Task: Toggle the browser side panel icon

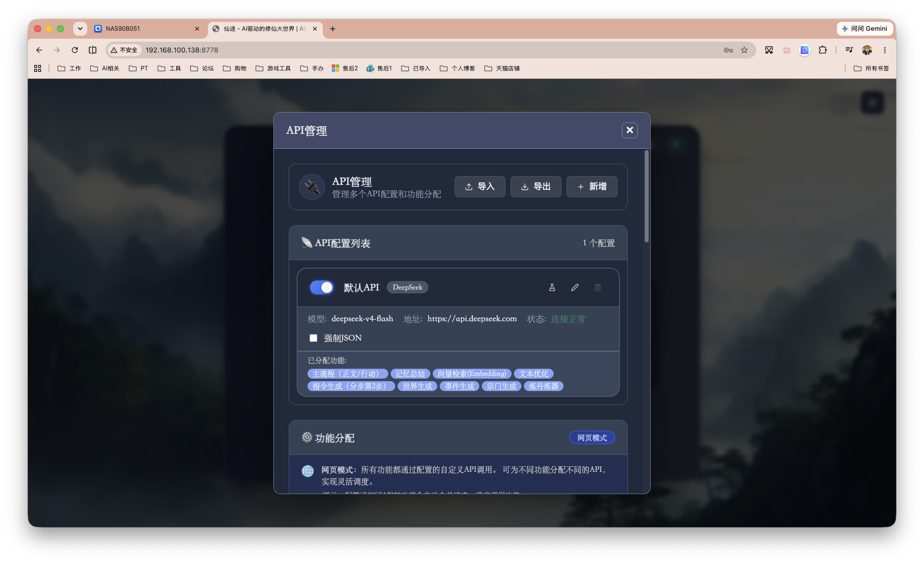Action: click(x=93, y=50)
